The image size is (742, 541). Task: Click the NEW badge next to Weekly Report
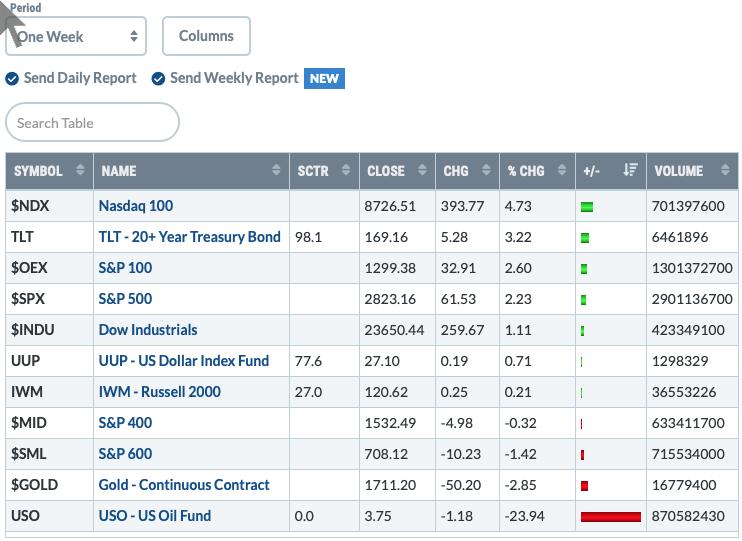click(x=324, y=79)
